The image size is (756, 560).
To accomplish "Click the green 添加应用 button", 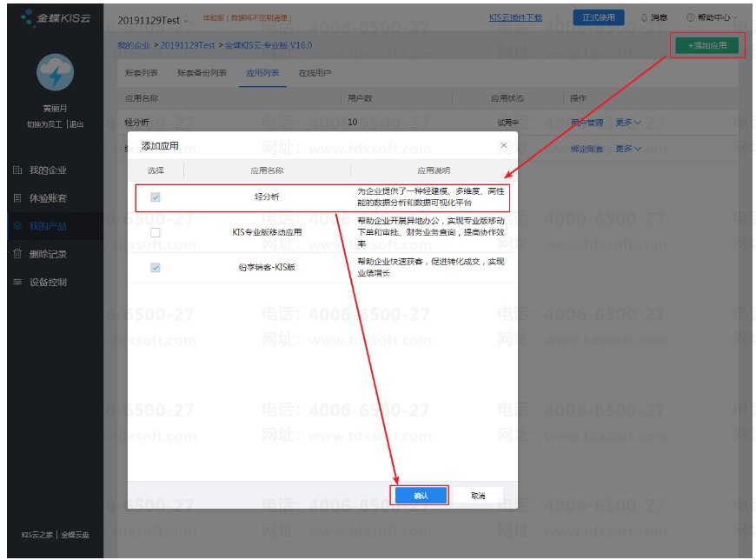I will [706, 45].
